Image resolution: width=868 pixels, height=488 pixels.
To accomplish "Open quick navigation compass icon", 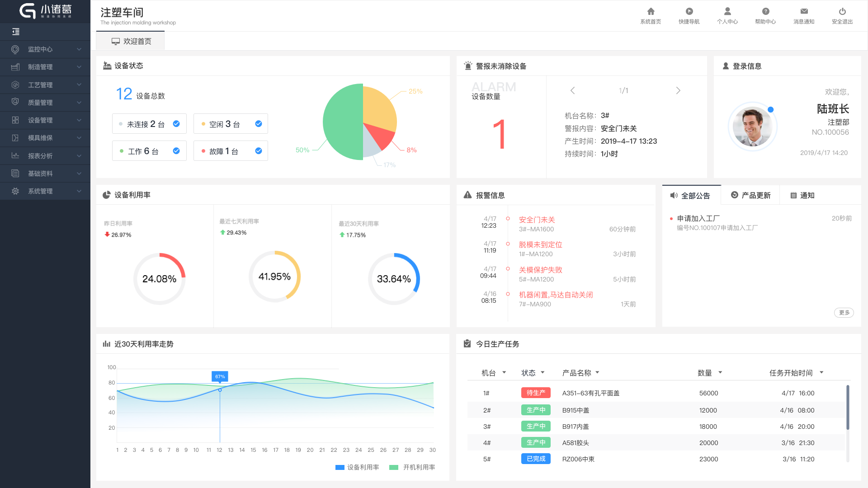I will point(689,12).
